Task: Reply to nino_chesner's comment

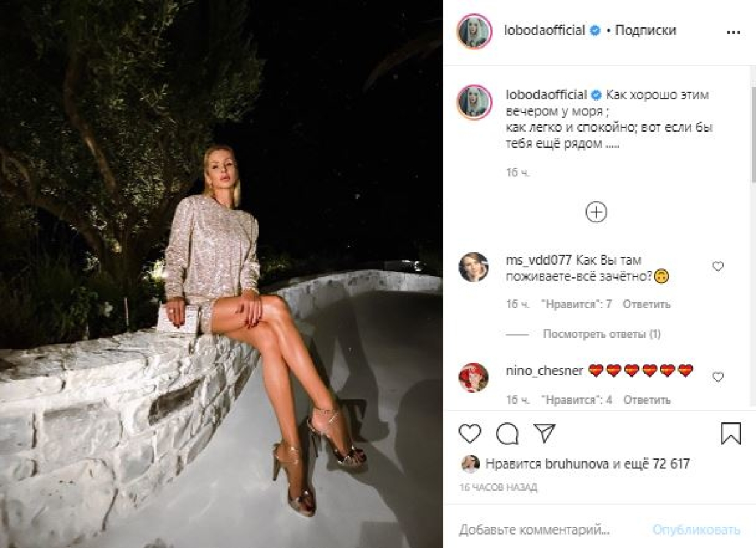Action: click(x=646, y=400)
